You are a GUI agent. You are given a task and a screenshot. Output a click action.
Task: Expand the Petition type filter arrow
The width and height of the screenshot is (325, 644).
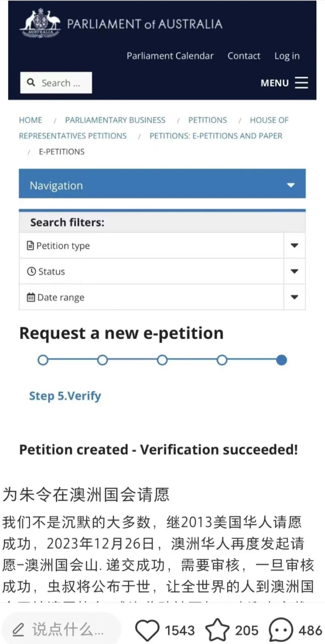point(294,246)
